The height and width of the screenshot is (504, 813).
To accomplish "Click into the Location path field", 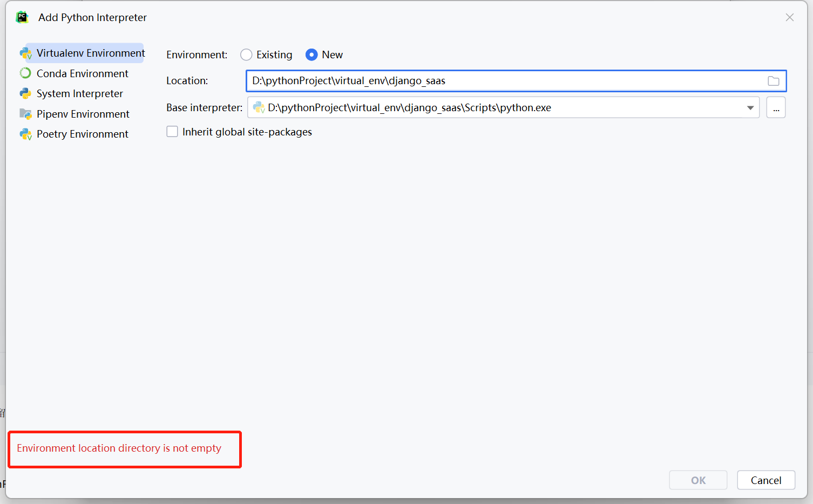I will click(x=502, y=81).
